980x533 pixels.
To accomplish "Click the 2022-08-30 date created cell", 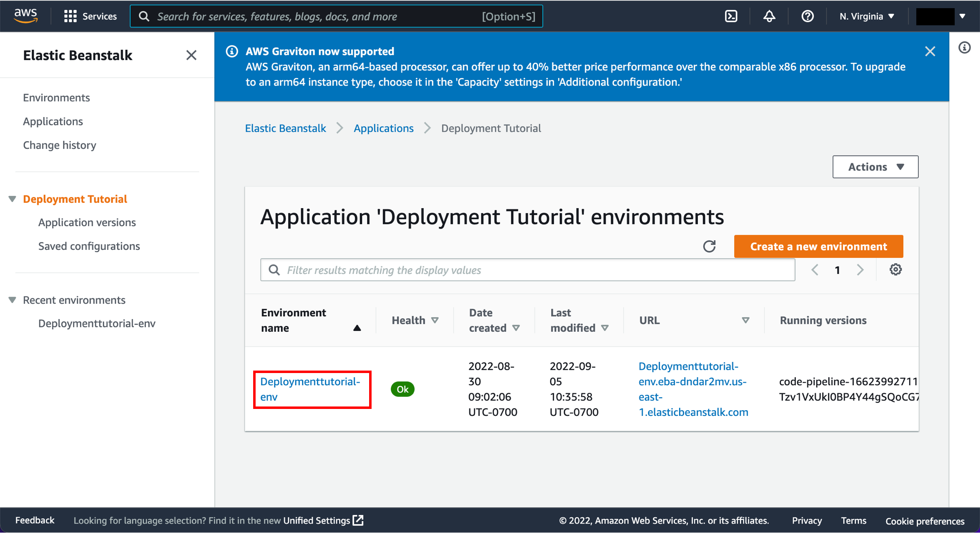I will 492,389.
